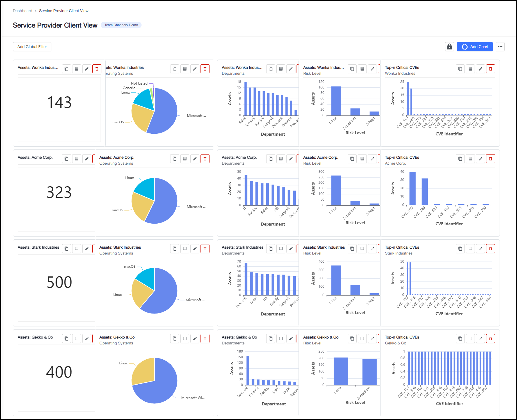Delete the Gekko & Co Operating Systems chart
Screen dimensions: 517x420
point(205,339)
